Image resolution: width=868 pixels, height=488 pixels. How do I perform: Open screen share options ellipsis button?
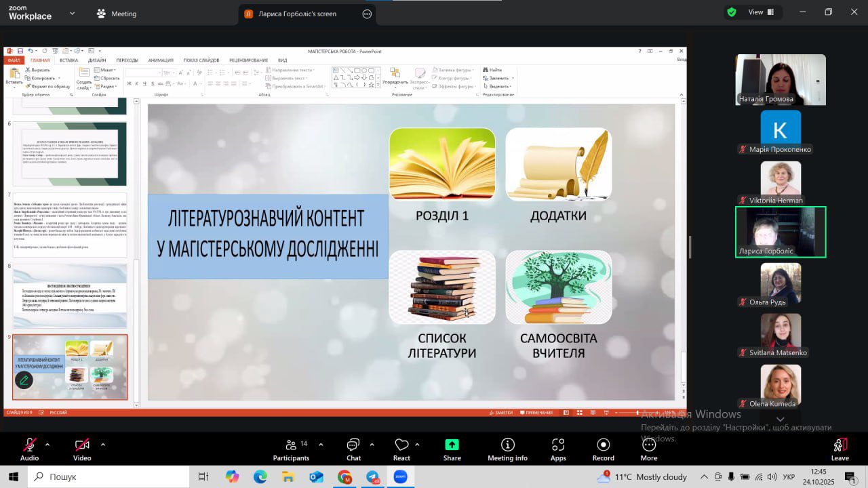[367, 14]
